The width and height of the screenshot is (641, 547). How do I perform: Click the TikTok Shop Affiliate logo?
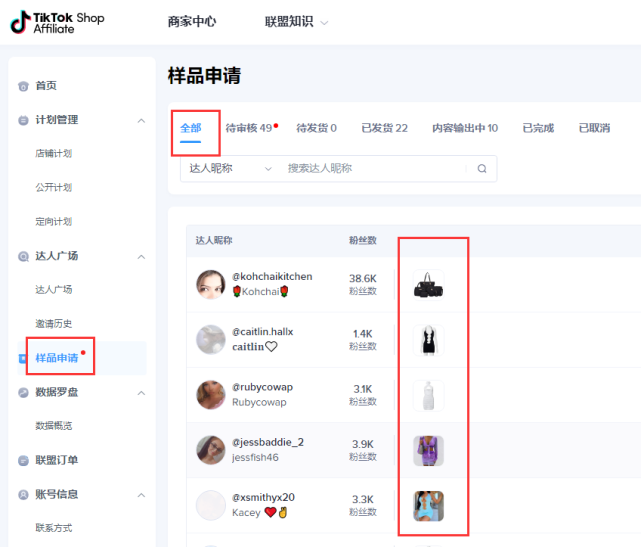pyautogui.click(x=57, y=22)
